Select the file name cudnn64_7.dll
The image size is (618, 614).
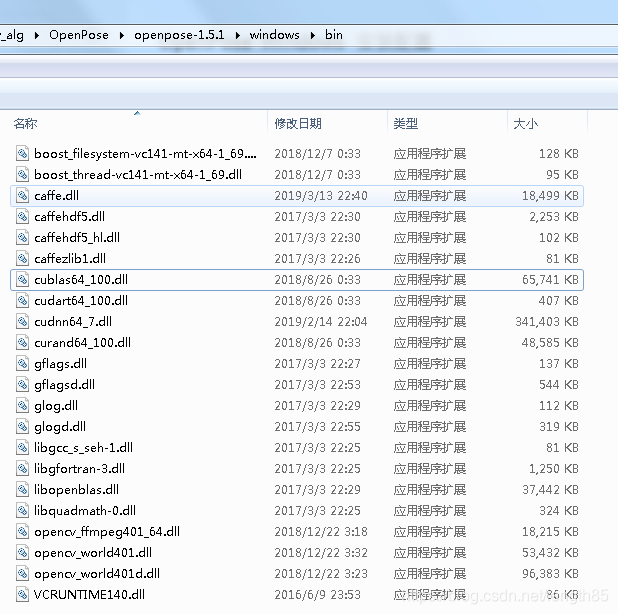73,322
